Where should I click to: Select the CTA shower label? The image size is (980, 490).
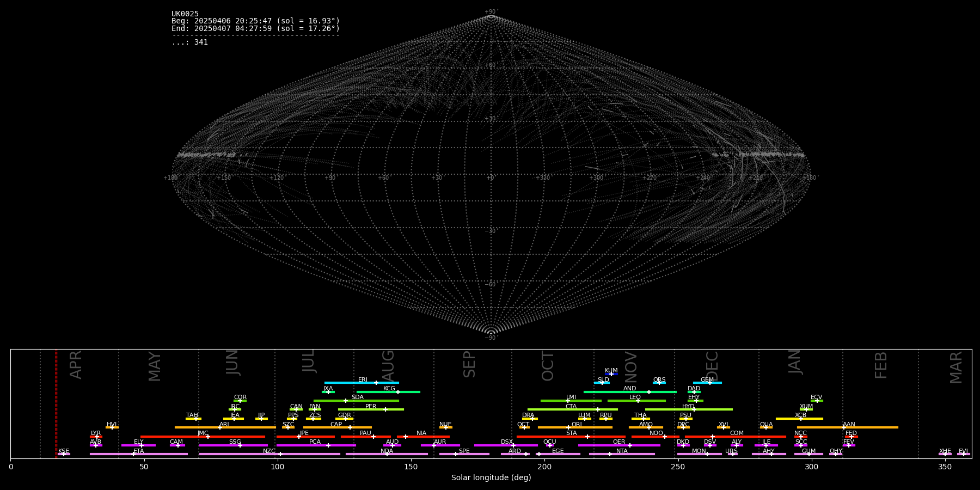[571, 407]
